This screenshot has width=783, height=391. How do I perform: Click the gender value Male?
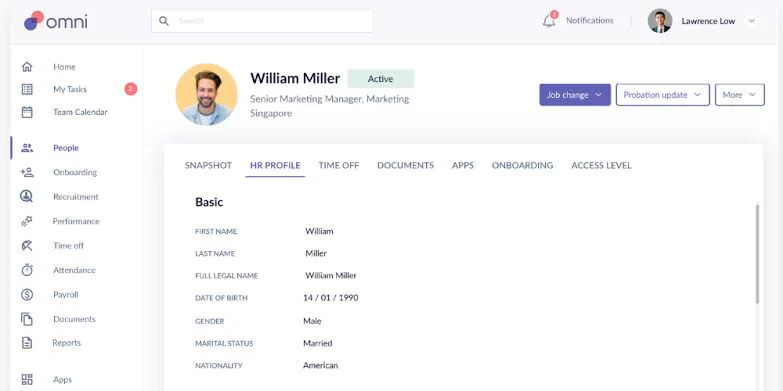(x=312, y=321)
